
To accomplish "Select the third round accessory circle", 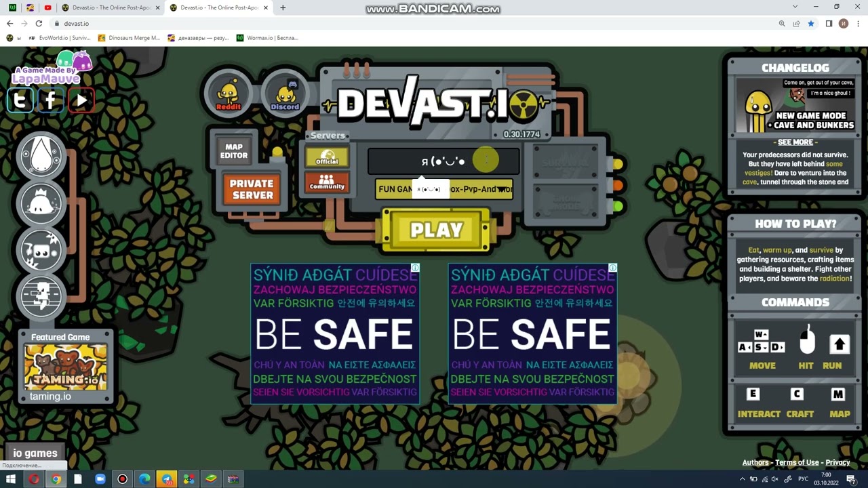I will (41, 249).
